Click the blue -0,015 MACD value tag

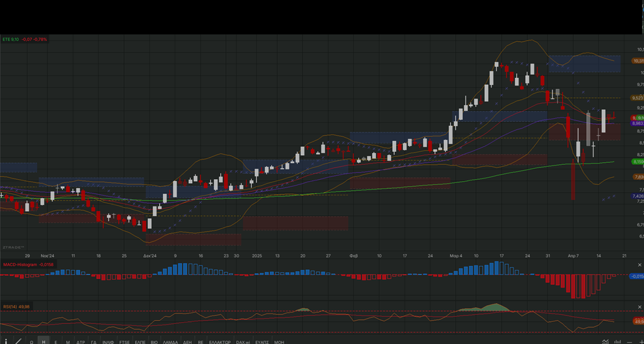point(637,276)
